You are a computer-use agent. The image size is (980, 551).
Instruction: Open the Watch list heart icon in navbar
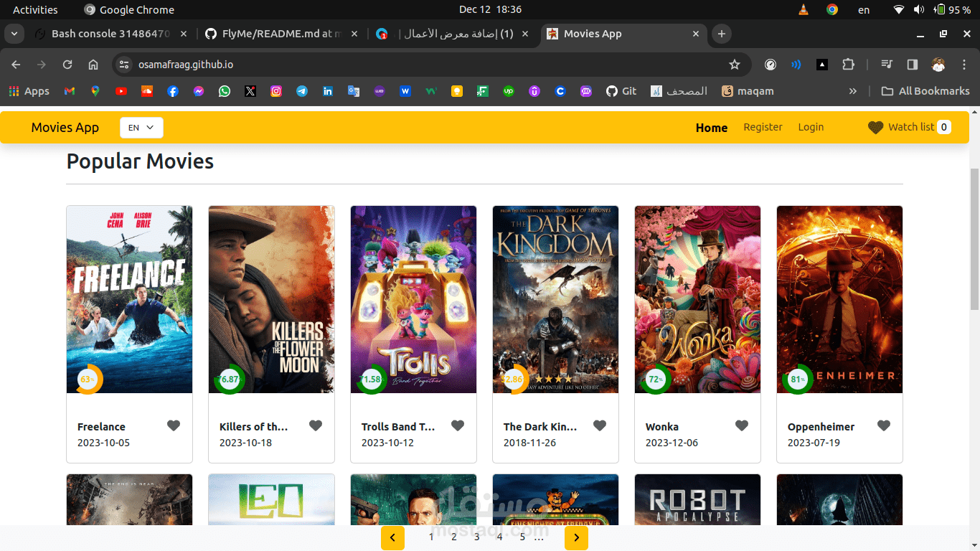coord(875,128)
